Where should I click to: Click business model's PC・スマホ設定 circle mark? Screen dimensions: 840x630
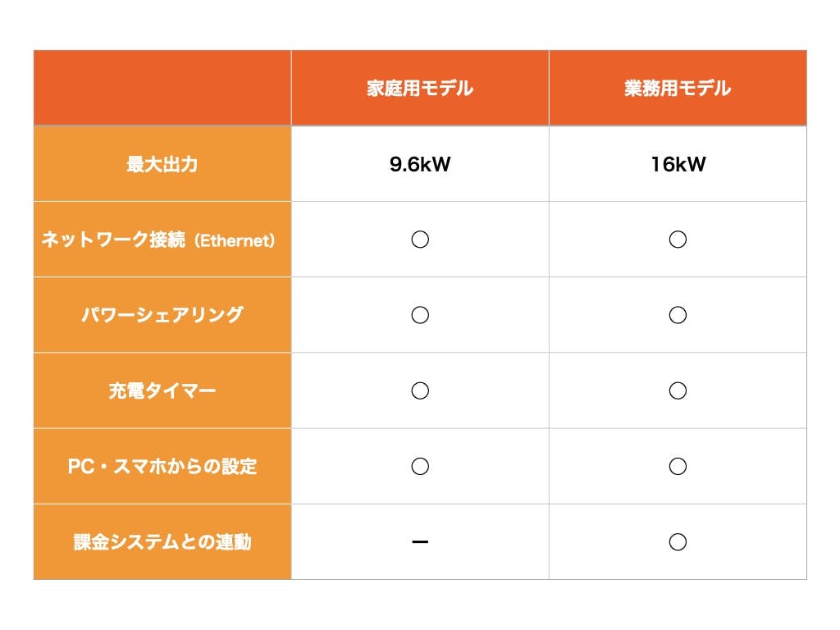point(678,466)
